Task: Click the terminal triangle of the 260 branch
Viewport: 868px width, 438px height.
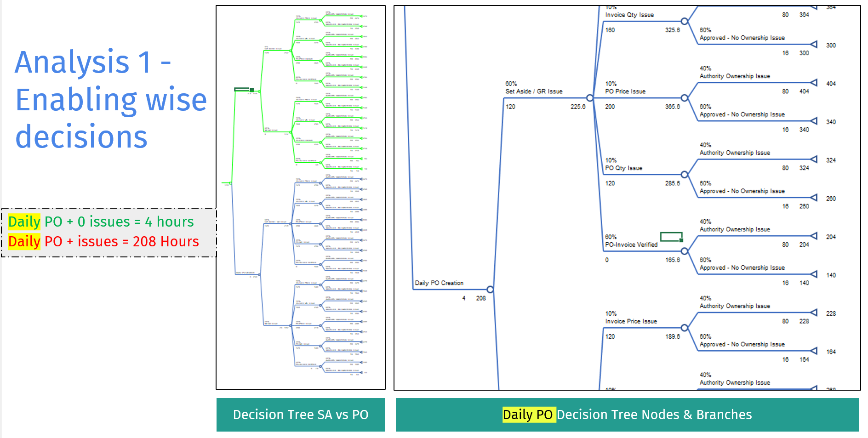Action: [x=814, y=198]
